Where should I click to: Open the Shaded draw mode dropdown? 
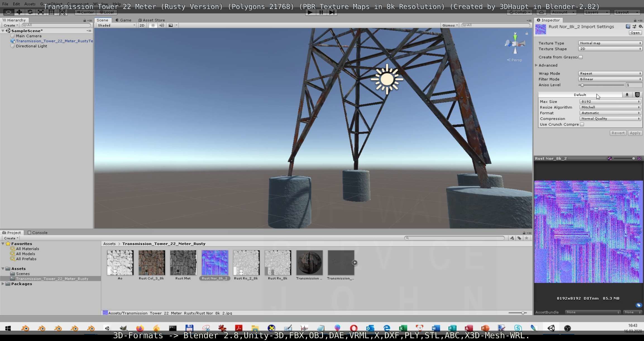(116, 25)
